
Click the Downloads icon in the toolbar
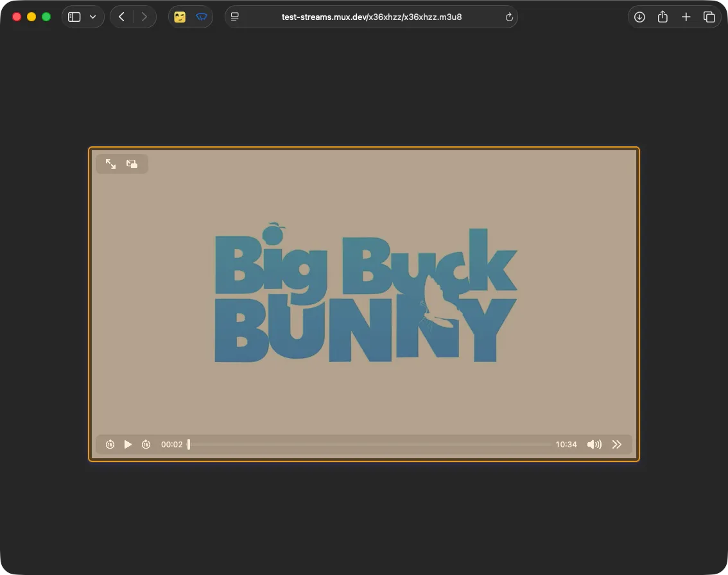pyautogui.click(x=639, y=17)
